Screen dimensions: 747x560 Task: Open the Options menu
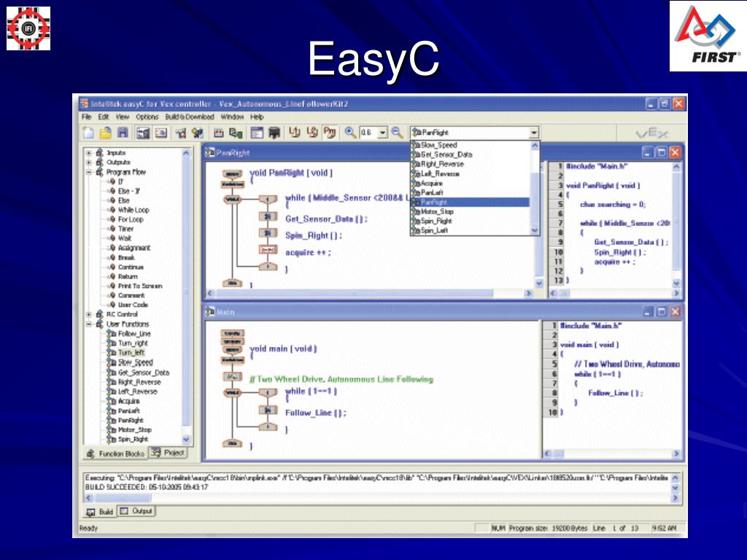147,117
